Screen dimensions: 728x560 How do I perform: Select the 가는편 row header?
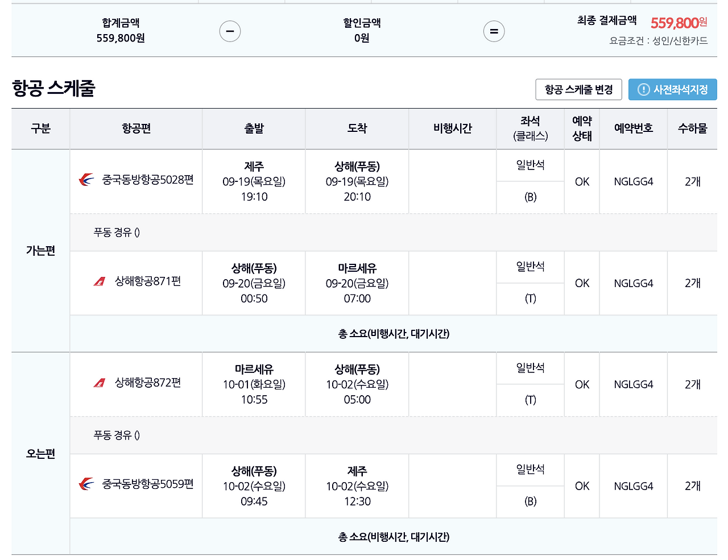click(x=40, y=251)
